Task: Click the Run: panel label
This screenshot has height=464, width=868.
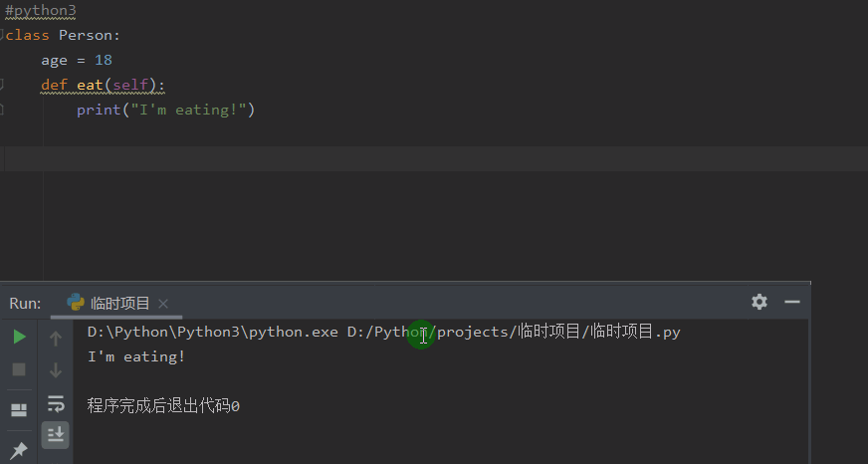Action: point(25,304)
